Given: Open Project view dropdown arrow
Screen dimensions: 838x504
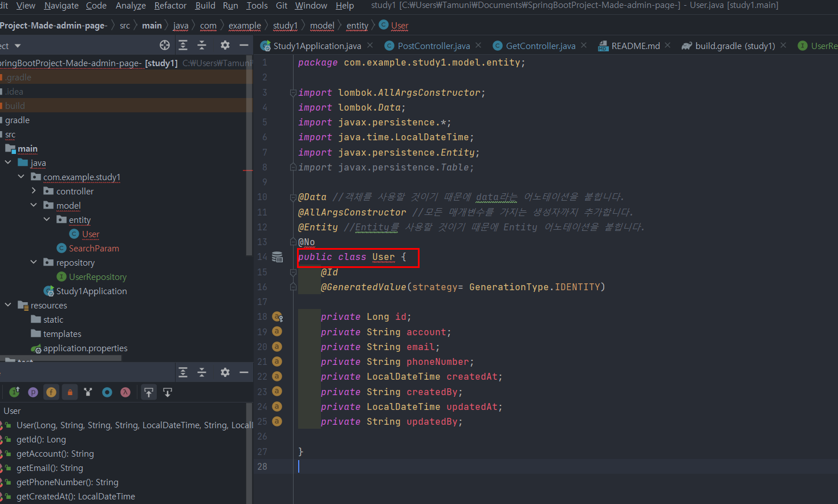Looking at the screenshot, I should coord(18,46).
